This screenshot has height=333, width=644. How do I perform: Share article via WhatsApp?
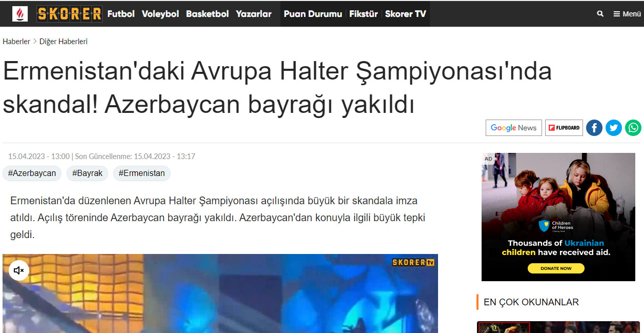tap(633, 128)
